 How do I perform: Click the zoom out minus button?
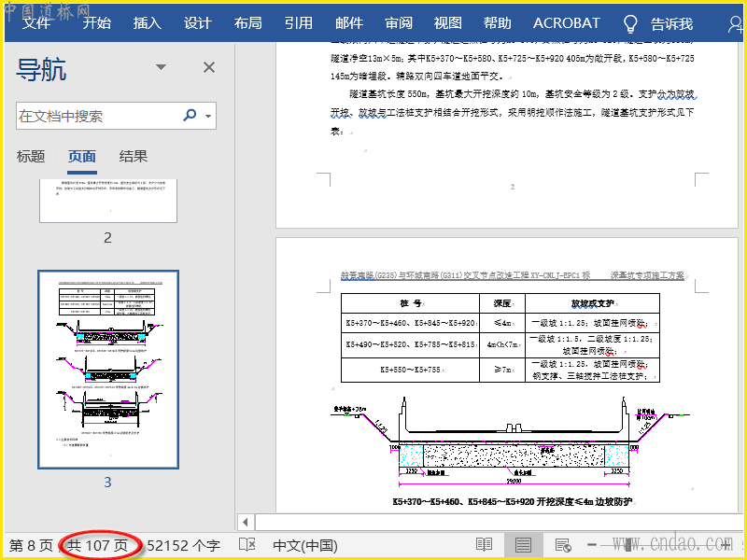(592, 545)
